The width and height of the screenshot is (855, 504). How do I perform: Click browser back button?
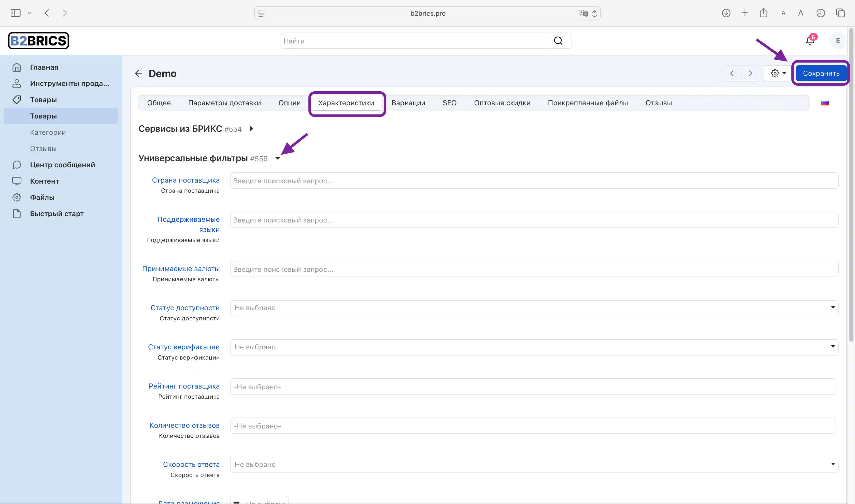click(47, 13)
